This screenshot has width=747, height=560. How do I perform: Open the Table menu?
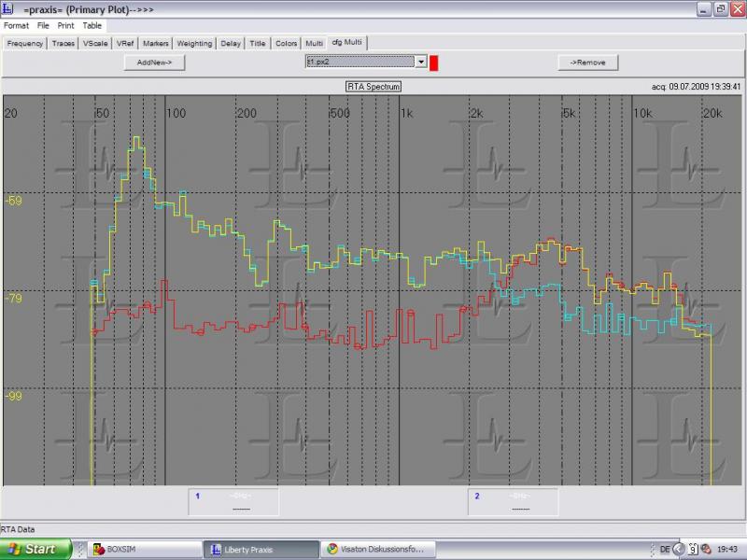tap(92, 25)
